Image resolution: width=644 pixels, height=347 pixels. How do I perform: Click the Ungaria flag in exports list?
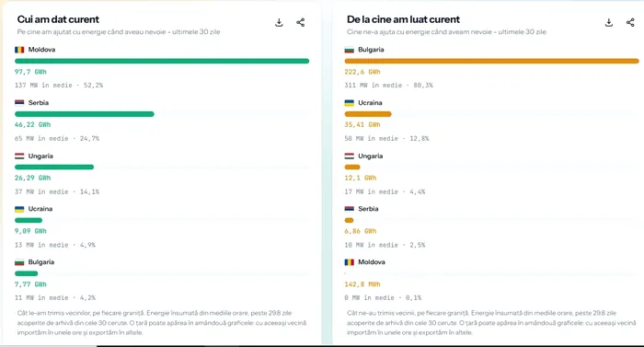19,156
